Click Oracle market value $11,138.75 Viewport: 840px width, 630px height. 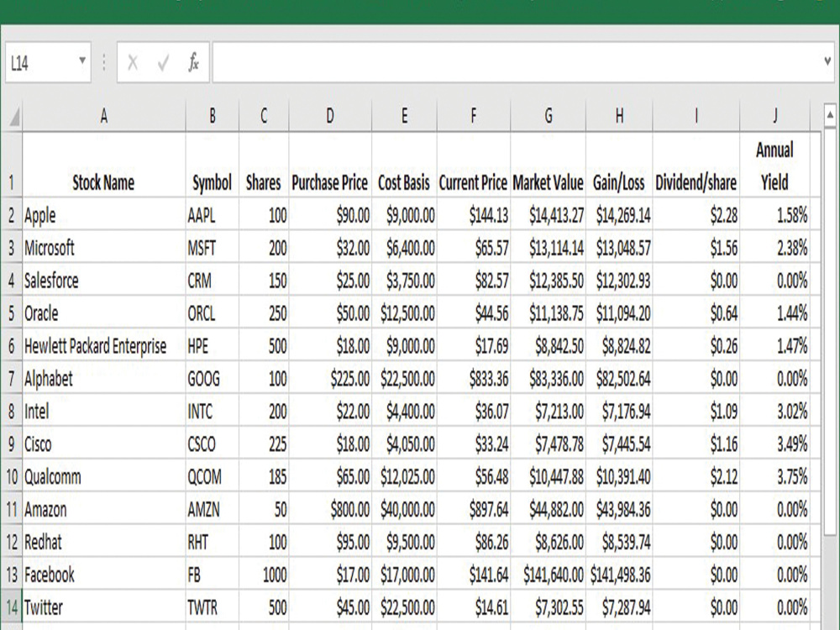click(548, 313)
